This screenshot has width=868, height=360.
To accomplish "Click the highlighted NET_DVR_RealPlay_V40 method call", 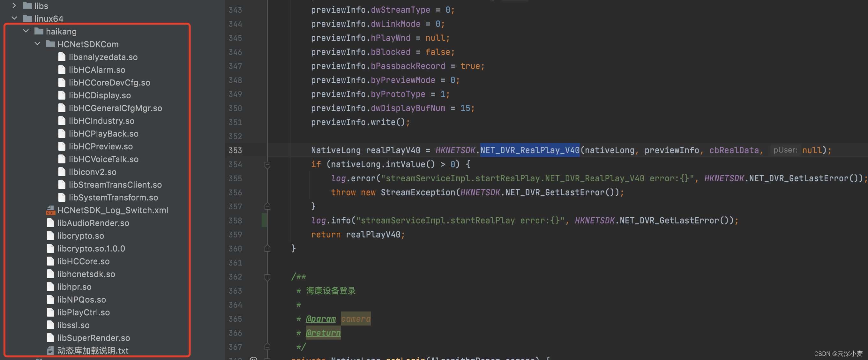I will coord(530,150).
